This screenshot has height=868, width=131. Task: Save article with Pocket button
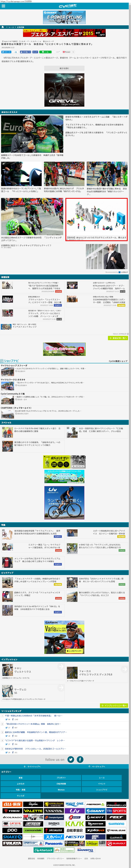pos(66,52)
